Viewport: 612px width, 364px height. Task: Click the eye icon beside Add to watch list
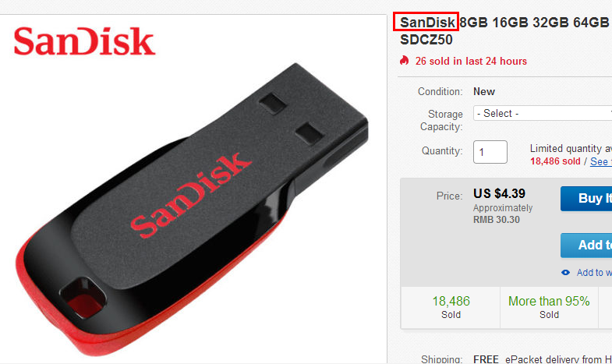coord(565,272)
